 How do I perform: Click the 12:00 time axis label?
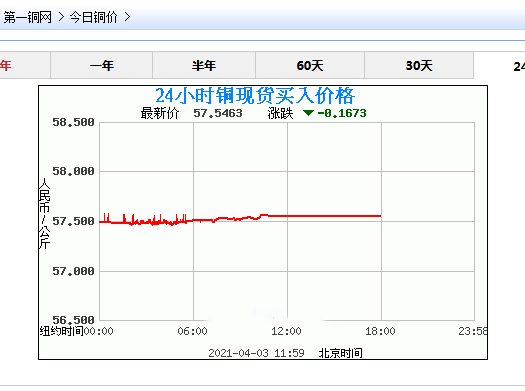click(286, 331)
